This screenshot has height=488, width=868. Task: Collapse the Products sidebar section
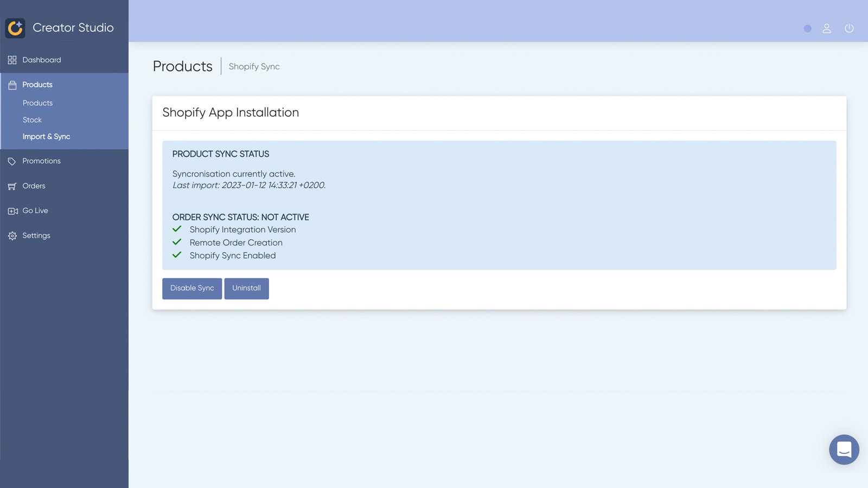point(64,85)
